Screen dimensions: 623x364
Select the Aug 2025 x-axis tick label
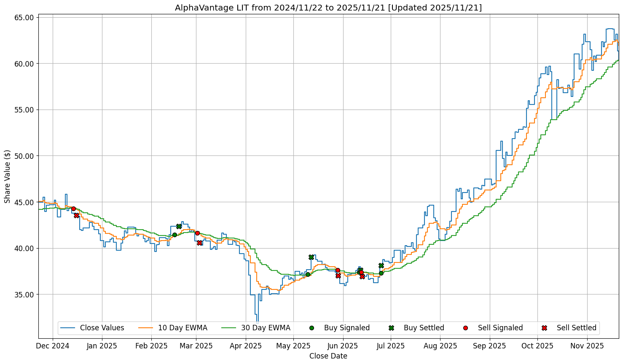(440, 346)
